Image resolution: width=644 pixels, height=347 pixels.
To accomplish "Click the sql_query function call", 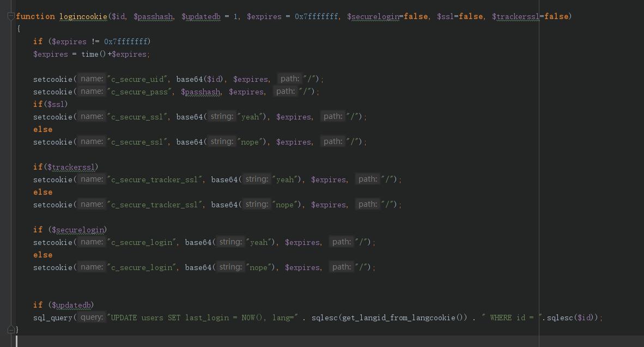I will pos(52,318).
